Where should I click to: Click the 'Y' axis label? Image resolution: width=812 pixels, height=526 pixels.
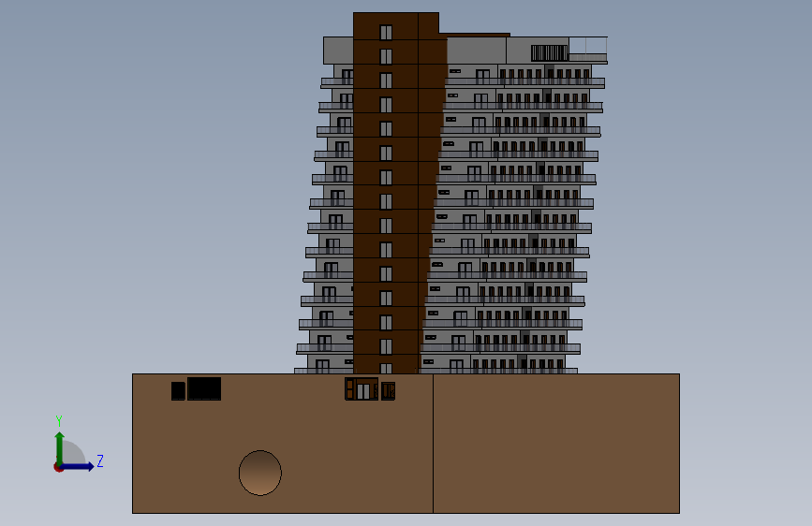59,421
